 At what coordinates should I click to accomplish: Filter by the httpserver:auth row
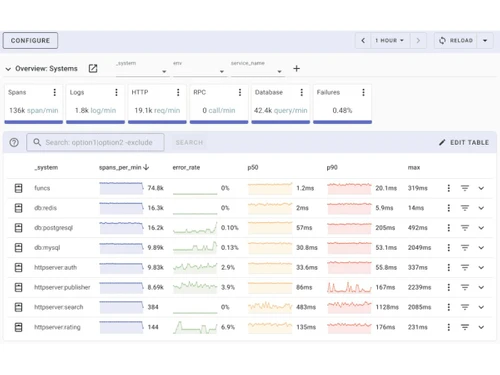(x=465, y=267)
